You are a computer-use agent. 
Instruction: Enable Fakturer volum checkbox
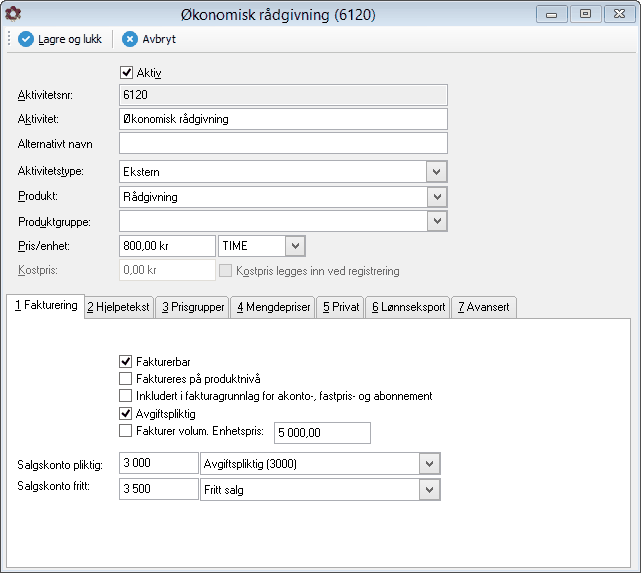point(126,431)
